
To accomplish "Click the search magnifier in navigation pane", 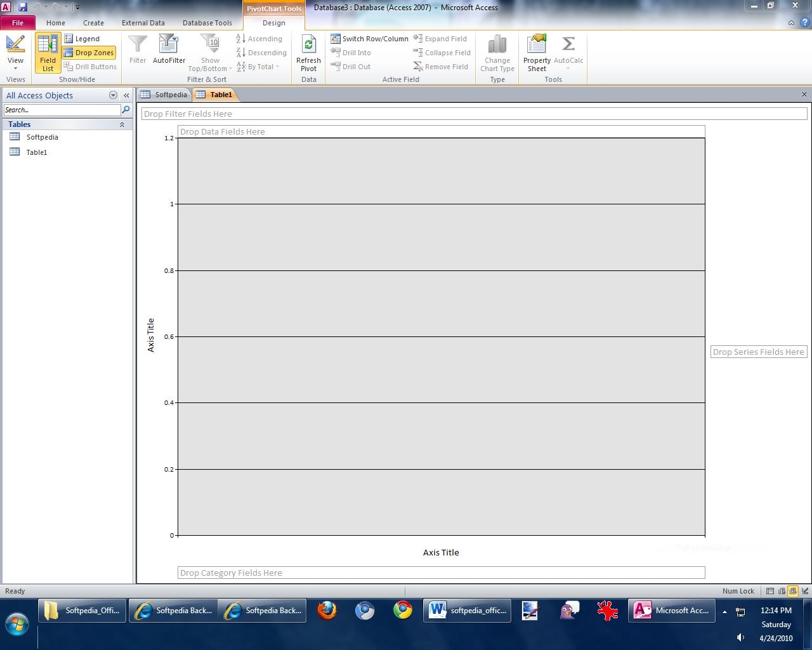I will pyautogui.click(x=126, y=110).
